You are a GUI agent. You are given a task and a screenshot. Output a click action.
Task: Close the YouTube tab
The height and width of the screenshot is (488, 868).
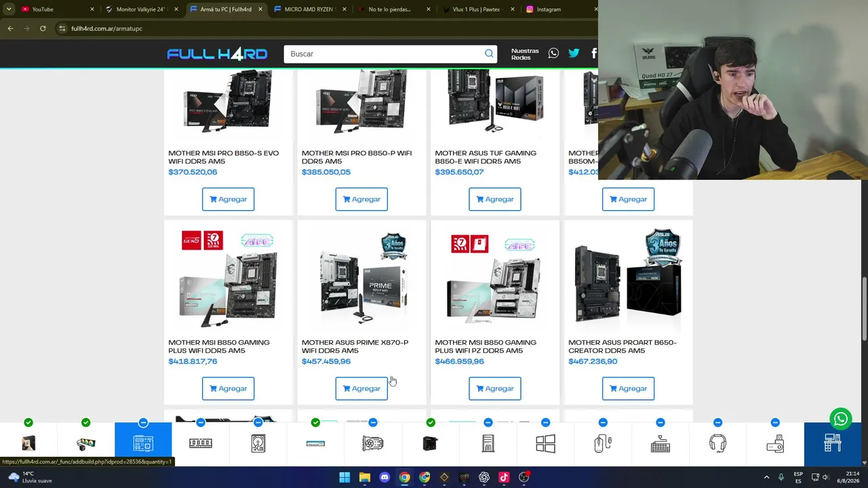coord(92,9)
